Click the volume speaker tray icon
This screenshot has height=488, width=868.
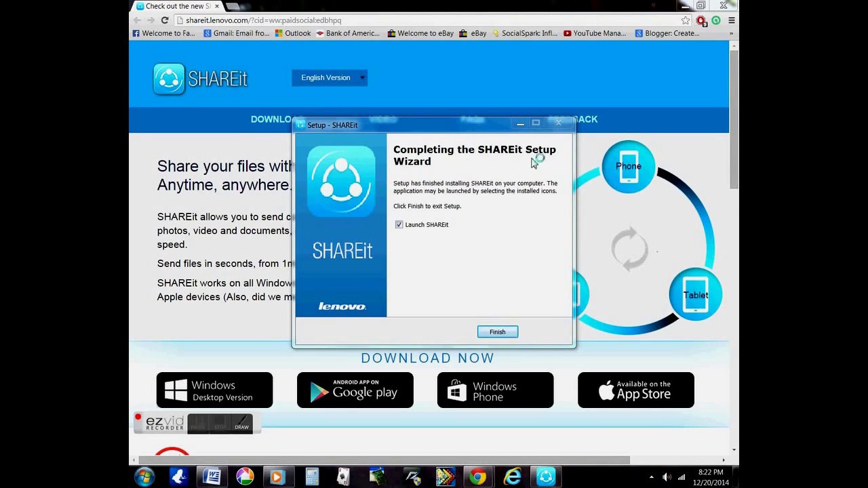[x=666, y=477]
